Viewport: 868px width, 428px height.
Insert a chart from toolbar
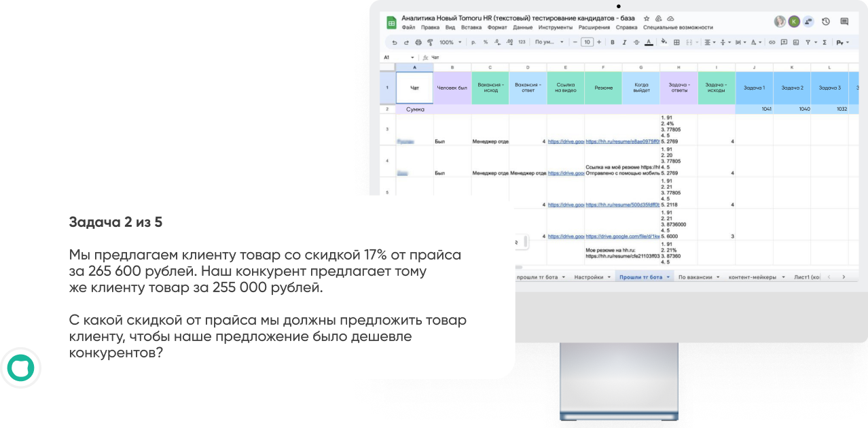pyautogui.click(x=796, y=42)
